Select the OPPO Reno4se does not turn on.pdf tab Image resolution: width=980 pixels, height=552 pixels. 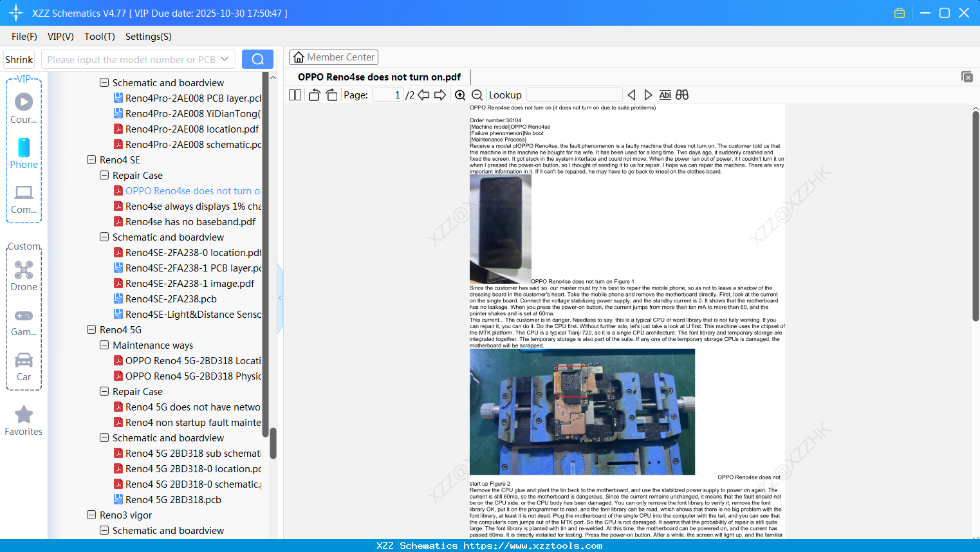click(x=379, y=77)
